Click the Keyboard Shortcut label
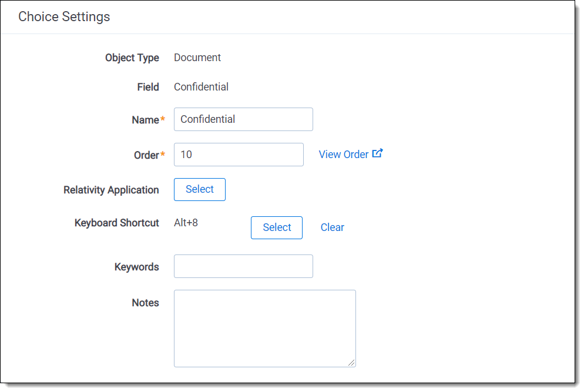Screen dimensions: 584x392 pyautogui.click(x=116, y=223)
